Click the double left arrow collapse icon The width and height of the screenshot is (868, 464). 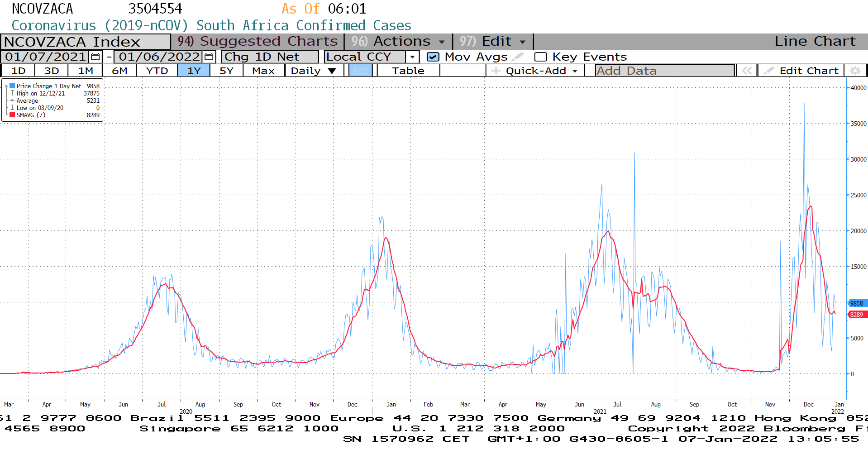(747, 71)
